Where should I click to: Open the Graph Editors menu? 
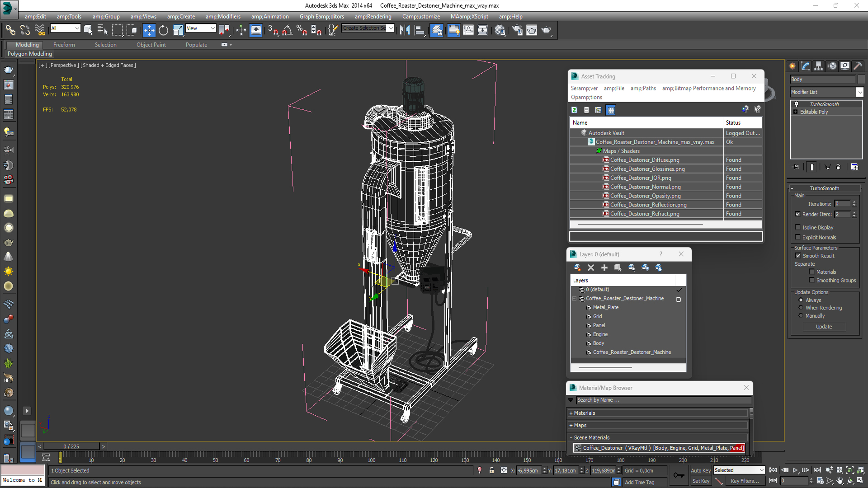point(321,17)
